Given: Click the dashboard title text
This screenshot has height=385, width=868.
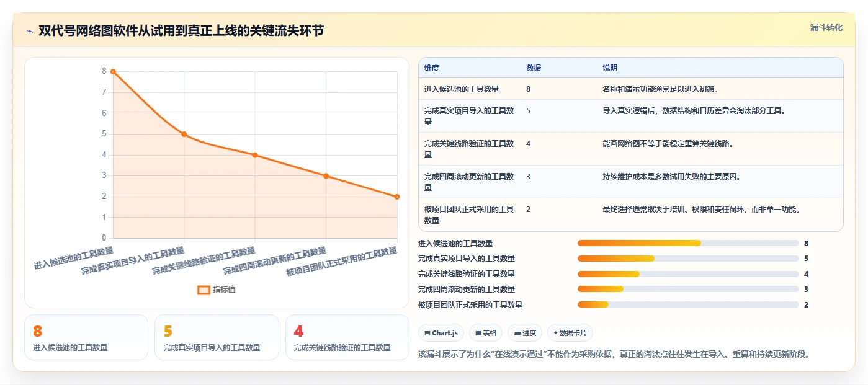Looking at the screenshot, I should coord(181,31).
